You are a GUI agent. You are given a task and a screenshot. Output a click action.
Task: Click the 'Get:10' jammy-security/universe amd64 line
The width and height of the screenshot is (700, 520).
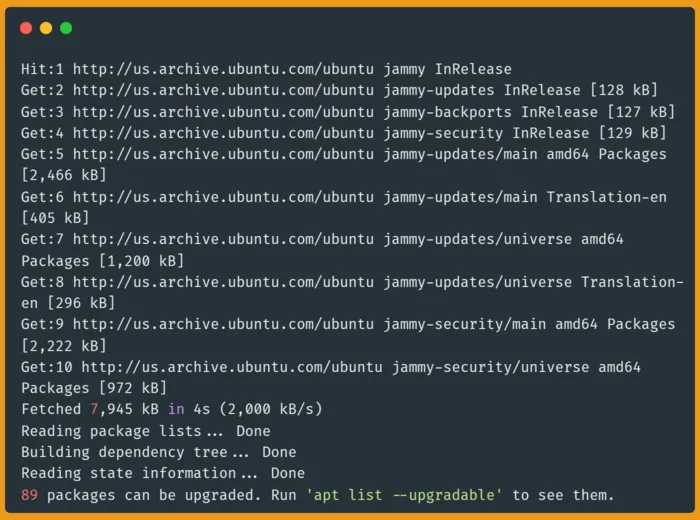(331, 367)
